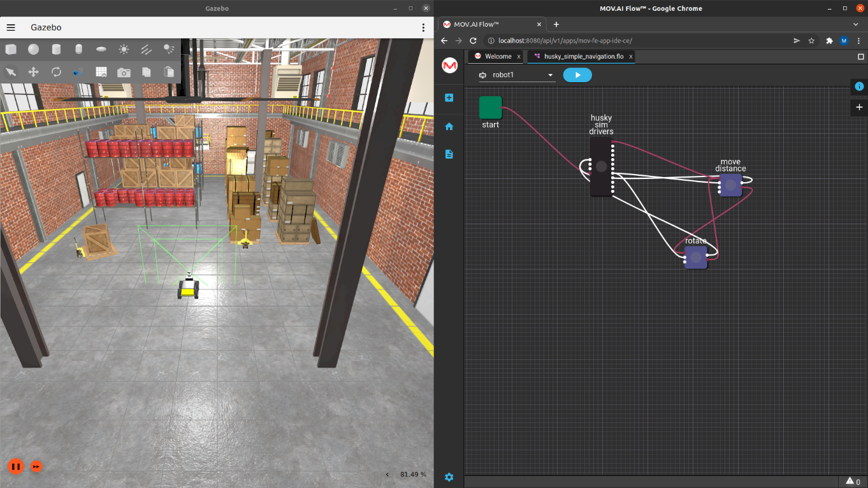Viewport: 868px width, 488px height.
Task: Open the blue cube align tool in Gazebo
Action: pos(78,72)
